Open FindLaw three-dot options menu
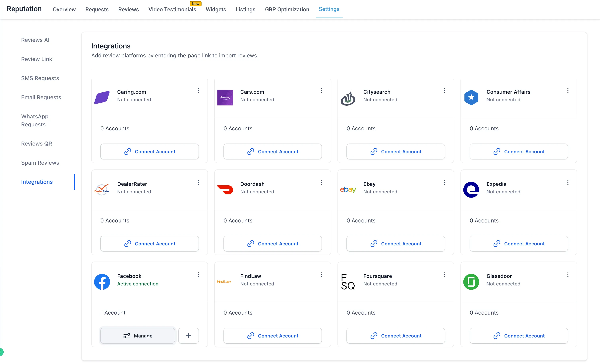This screenshot has height=364, width=600. pyautogui.click(x=321, y=275)
